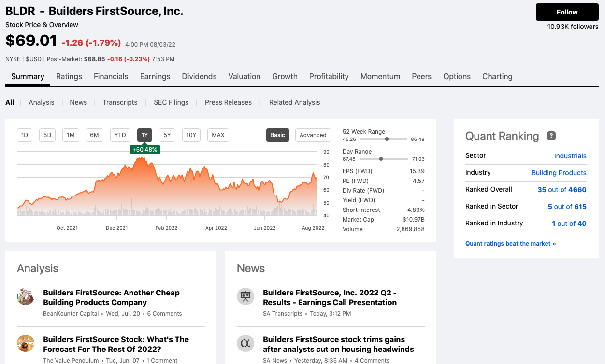Open the Summary tab
The image size is (605, 364).
point(28,76)
